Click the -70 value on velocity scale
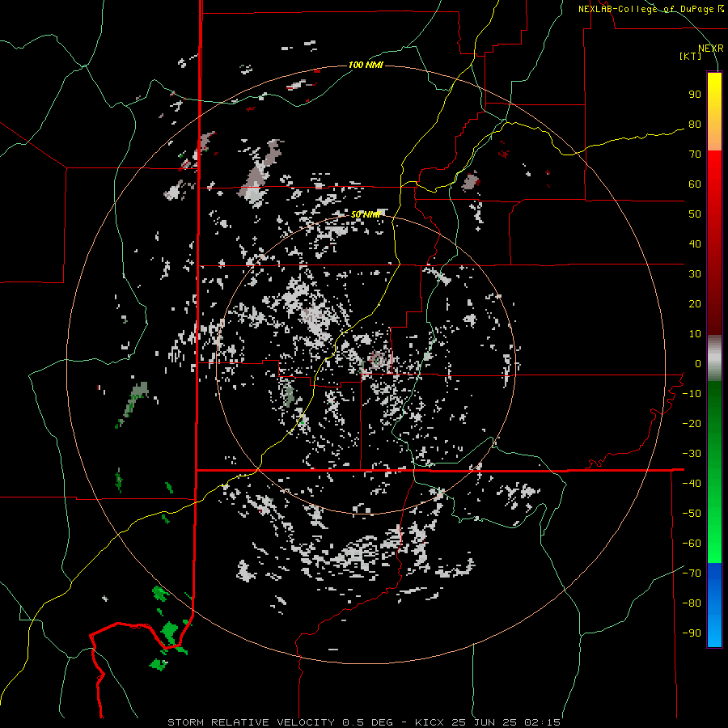The image size is (728, 728). click(692, 574)
